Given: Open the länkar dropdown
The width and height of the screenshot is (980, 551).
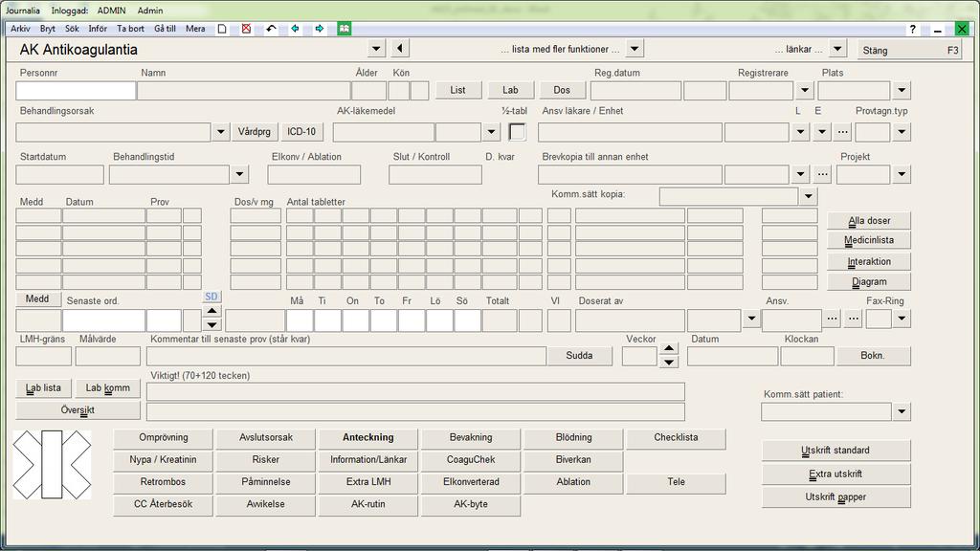Looking at the screenshot, I should 837,49.
